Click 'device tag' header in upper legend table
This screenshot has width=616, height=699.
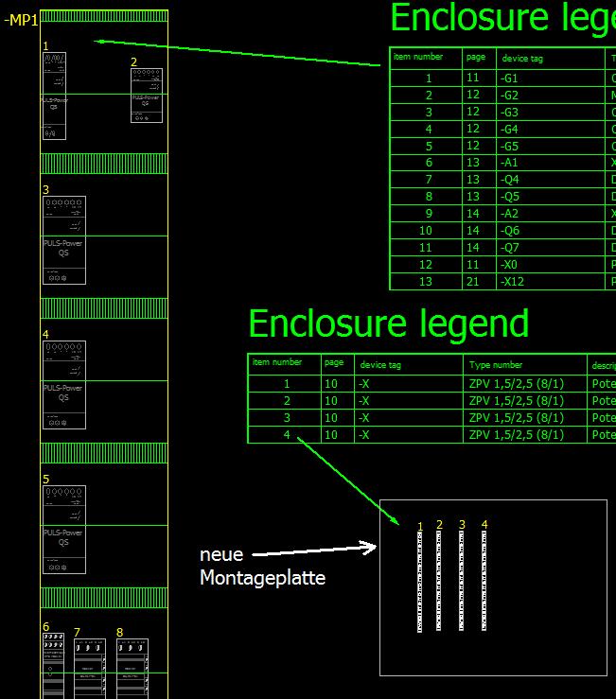pyautogui.click(x=522, y=59)
